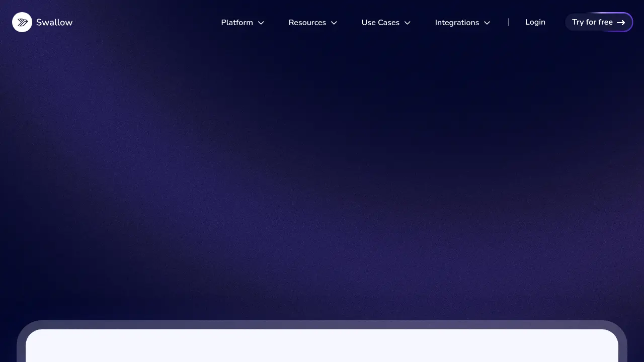Click the Swallow wordmark text
This screenshot has height=362, width=644.
[54, 22]
